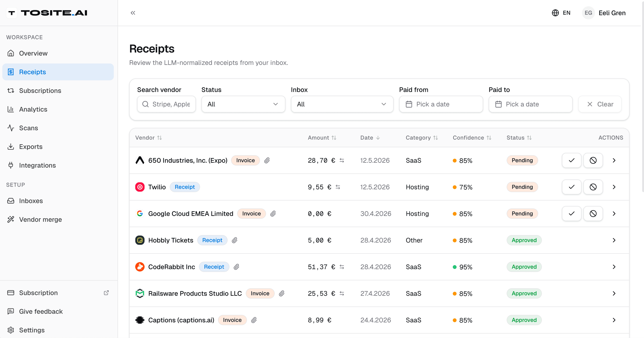Focus the Search vendor input field
This screenshot has width=644, height=338.
[x=166, y=104]
